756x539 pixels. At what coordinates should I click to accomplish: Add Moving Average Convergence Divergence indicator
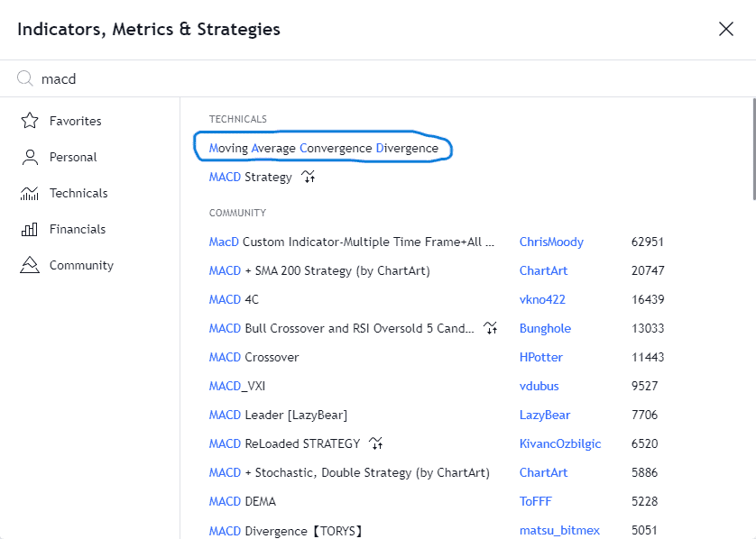(x=324, y=148)
